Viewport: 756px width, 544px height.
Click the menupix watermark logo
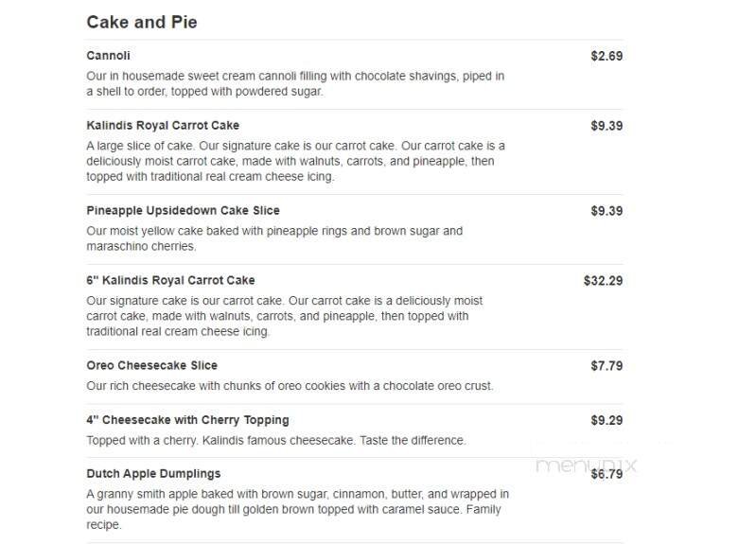click(x=587, y=465)
